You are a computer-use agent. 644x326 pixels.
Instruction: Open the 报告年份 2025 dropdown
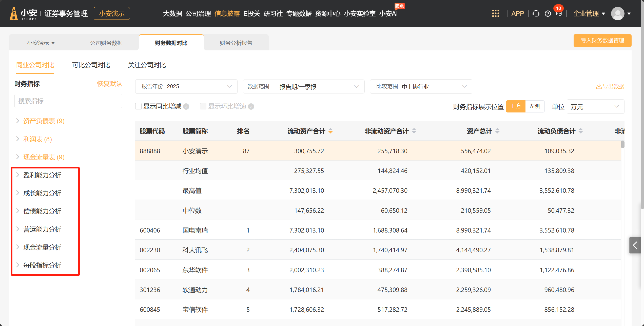(x=186, y=87)
